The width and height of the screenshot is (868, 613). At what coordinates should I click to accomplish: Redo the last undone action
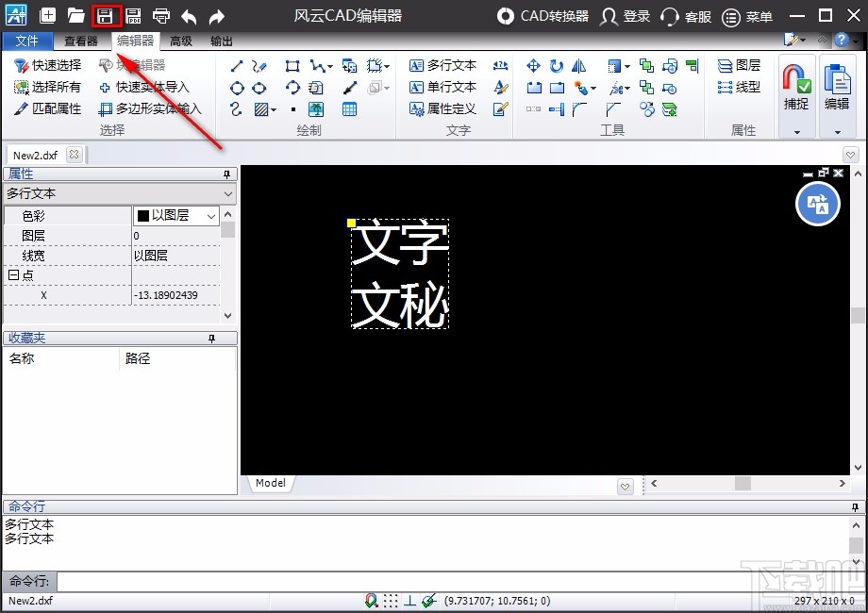point(216,17)
